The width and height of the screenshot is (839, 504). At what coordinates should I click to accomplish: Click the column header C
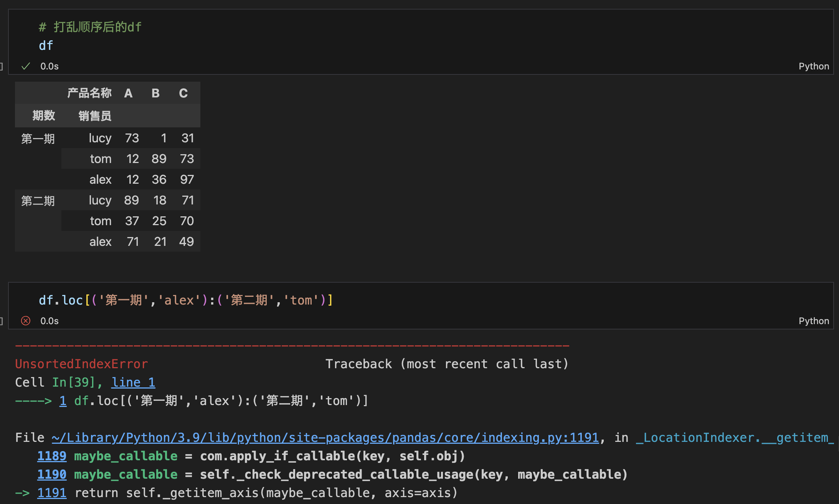click(x=183, y=93)
